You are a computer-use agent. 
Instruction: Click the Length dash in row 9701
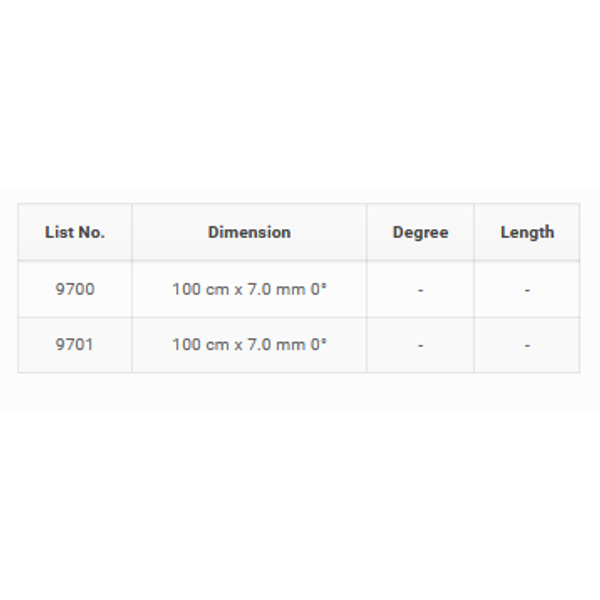[x=527, y=346]
